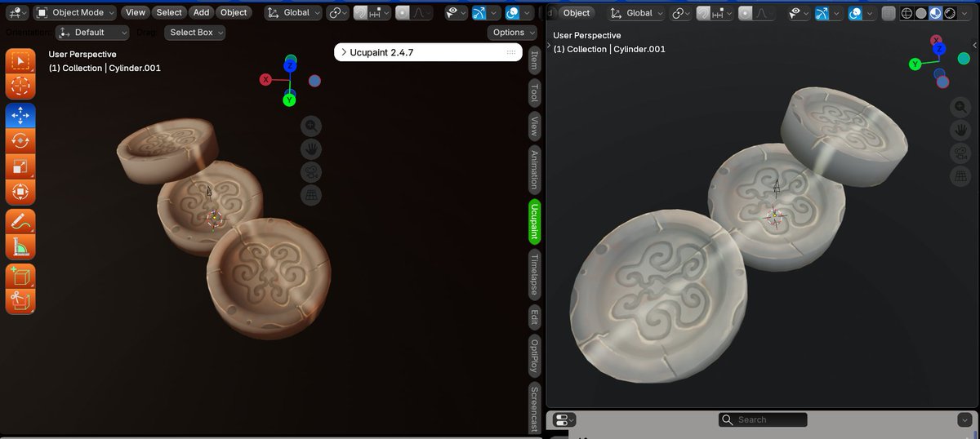Toggle snapping magnet in left viewport header

pos(361,12)
